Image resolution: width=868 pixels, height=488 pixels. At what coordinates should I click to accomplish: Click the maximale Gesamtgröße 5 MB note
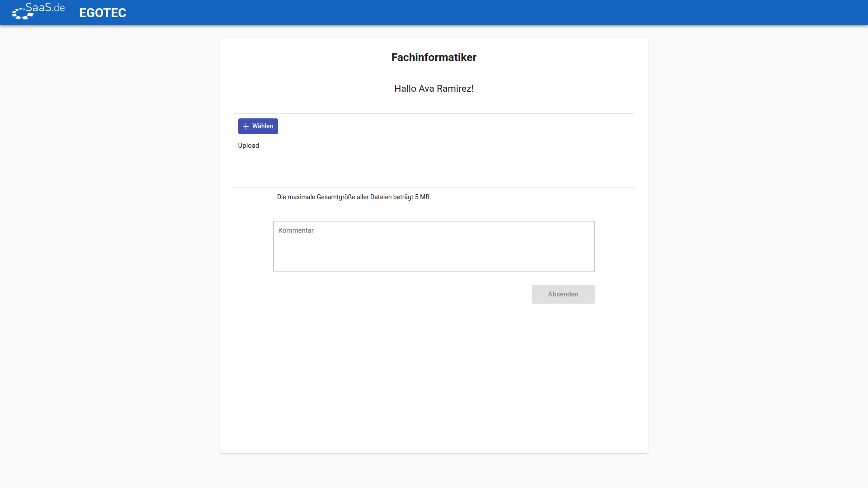click(354, 197)
